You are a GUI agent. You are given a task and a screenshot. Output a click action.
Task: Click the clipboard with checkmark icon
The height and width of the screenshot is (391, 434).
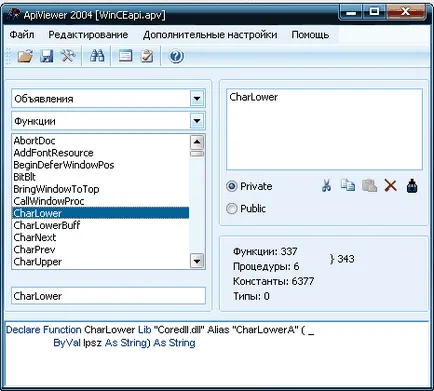point(147,56)
